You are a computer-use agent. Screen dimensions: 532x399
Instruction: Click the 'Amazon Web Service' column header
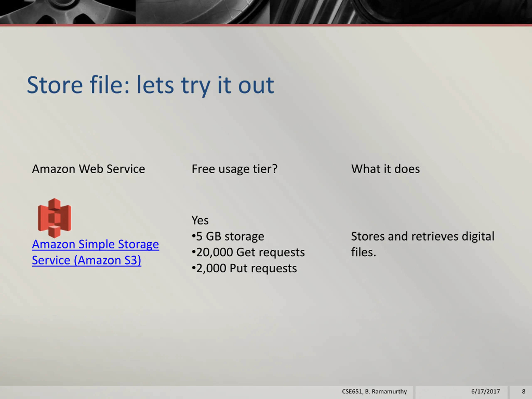[x=89, y=169]
